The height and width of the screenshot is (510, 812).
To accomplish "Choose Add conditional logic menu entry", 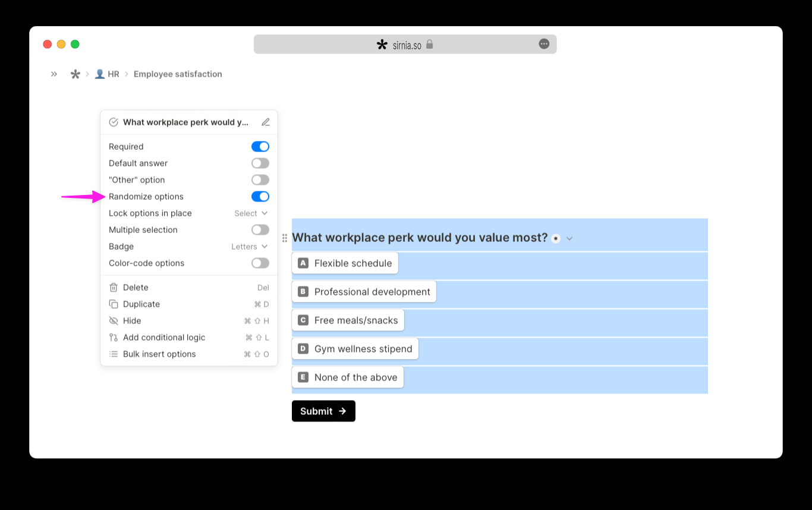I will pyautogui.click(x=189, y=338).
